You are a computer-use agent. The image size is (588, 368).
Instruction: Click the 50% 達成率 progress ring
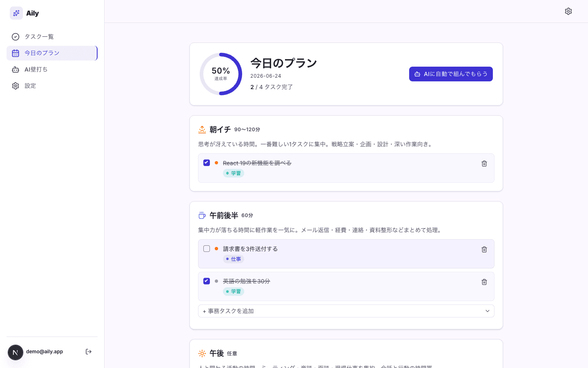point(221,74)
